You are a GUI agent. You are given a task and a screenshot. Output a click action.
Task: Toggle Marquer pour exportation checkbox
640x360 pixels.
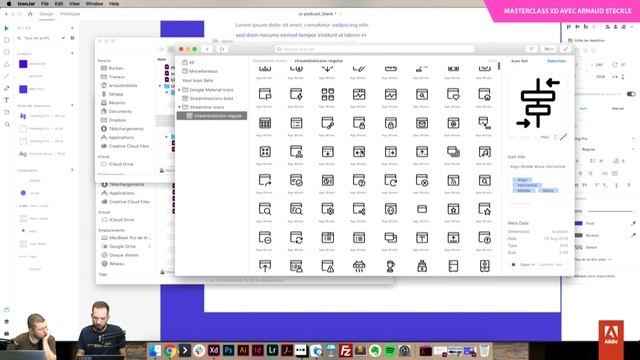(x=569, y=276)
